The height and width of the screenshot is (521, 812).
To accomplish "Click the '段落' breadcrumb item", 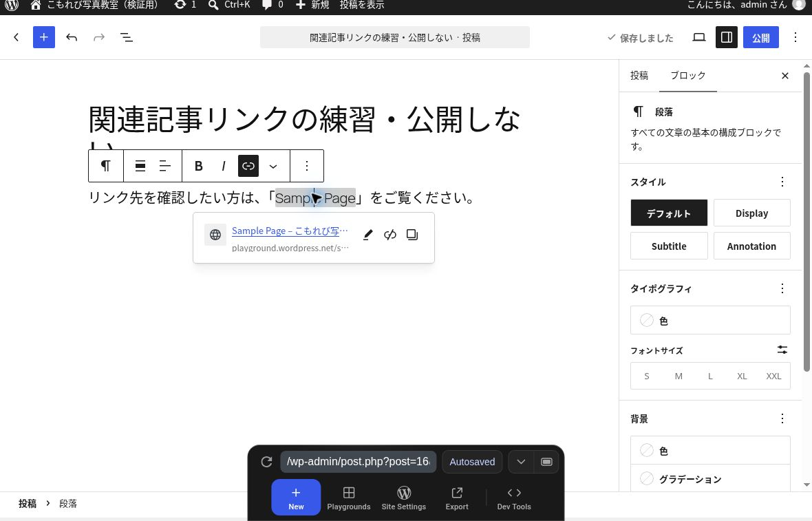I will (x=68, y=503).
